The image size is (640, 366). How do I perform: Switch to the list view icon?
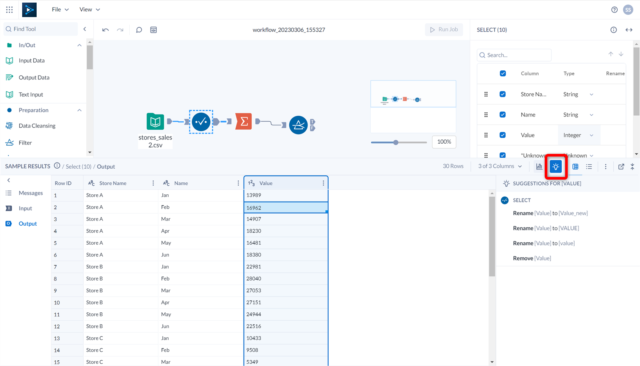pyautogui.click(x=589, y=166)
